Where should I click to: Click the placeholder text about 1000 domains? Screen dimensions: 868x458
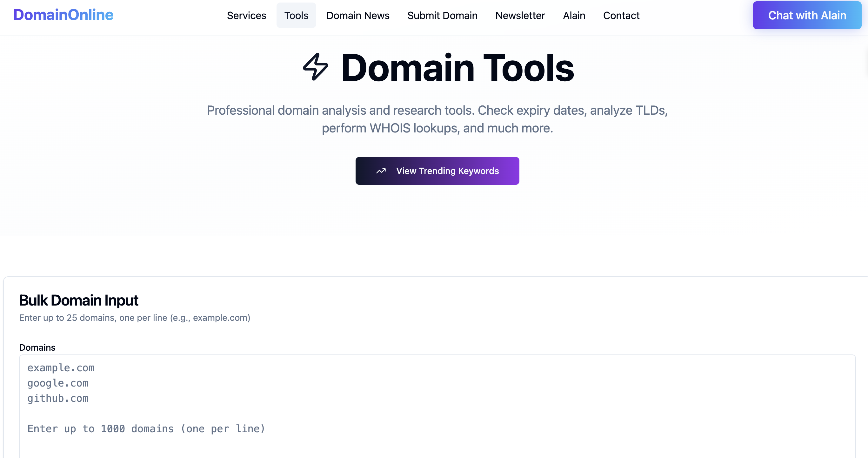146,428
